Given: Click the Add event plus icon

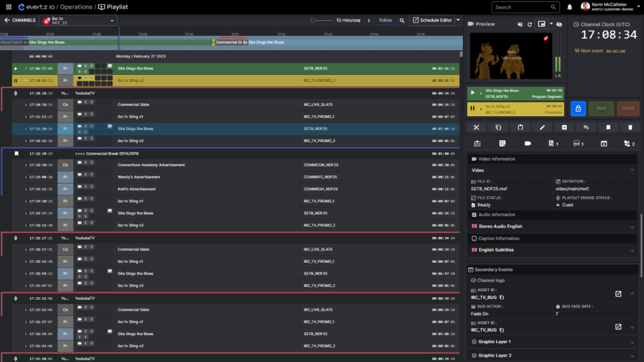Looking at the screenshot, I should coord(564,127).
